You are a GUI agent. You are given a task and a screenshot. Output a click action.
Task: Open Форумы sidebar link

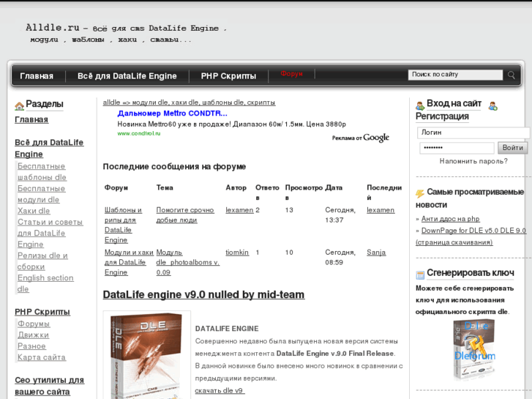tap(34, 324)
